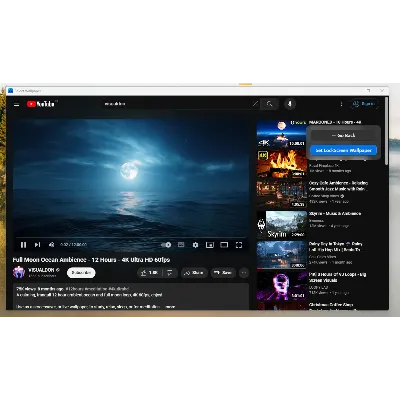400x400 pixels.
Task: Open the VJ Loops video title link
Action: 337,277
